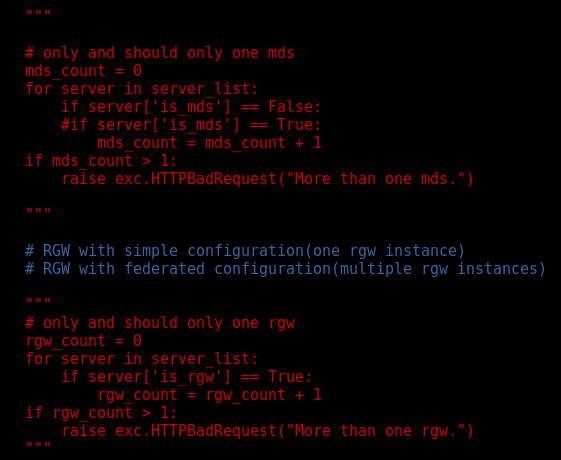This screenshot has height=460, width=561.
Task: Click 'rgw_count = rgw_count + 1' statement
Action: 209,395
